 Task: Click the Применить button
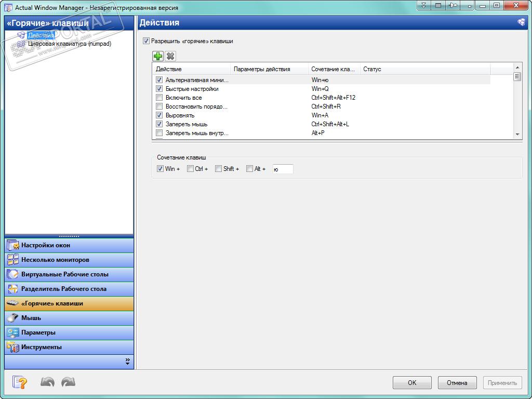502,383
